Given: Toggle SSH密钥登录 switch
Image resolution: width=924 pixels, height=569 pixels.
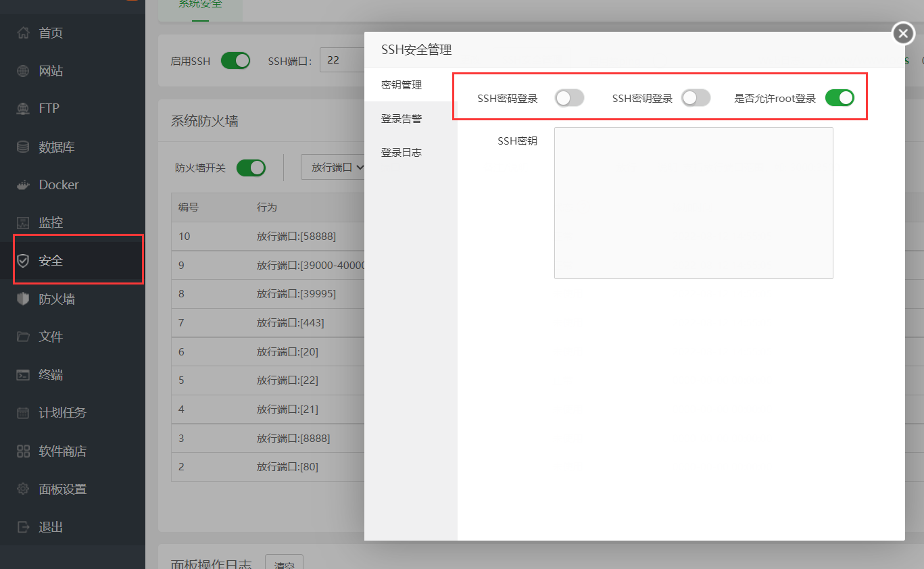Looking at the screenshot, I should pos(696,98).
